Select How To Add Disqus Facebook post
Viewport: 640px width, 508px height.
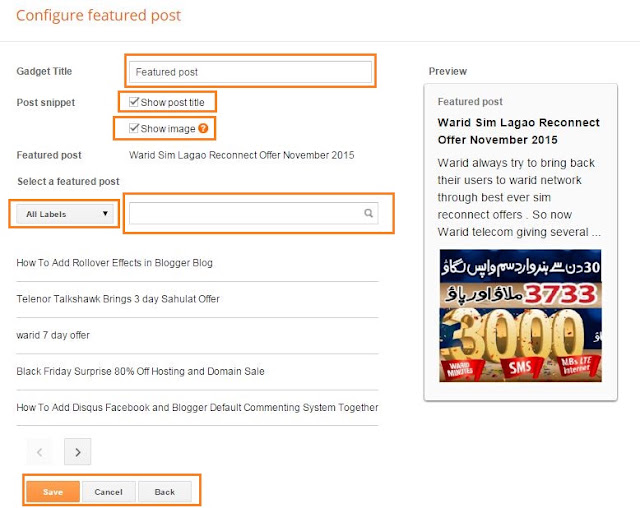coord(198,407)
